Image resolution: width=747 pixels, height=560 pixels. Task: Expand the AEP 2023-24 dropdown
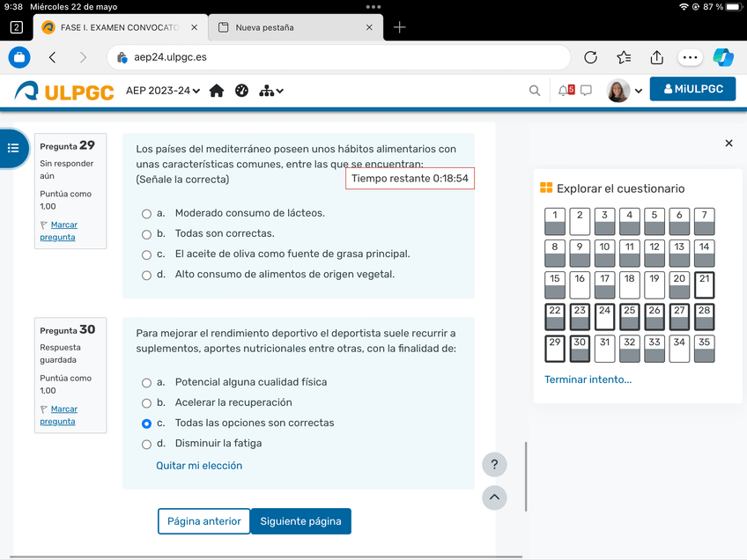(163, 91)
